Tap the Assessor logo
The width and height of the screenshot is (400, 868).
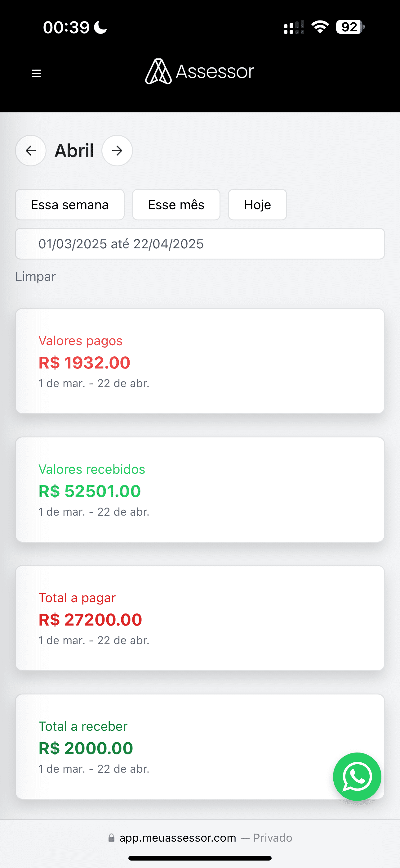[199, 71]
